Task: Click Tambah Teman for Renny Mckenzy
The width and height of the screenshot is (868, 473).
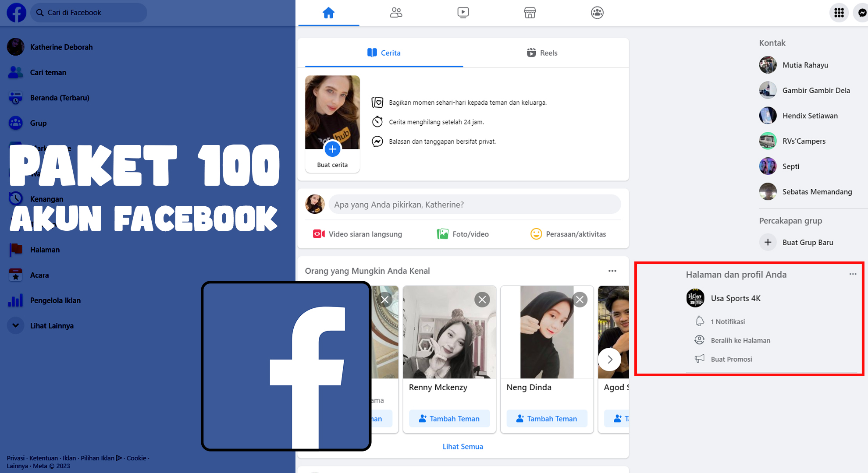Action: click(x=449, y=419)
